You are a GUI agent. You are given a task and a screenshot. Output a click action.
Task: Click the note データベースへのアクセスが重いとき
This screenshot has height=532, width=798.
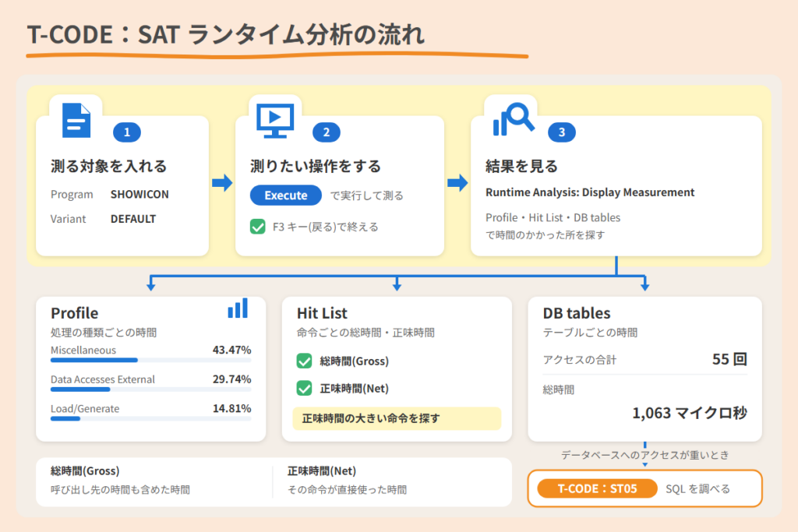(644, 455)
